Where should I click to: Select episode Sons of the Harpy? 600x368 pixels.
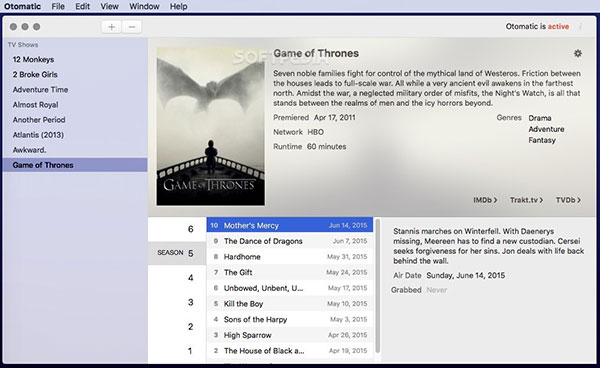point(290,319)
